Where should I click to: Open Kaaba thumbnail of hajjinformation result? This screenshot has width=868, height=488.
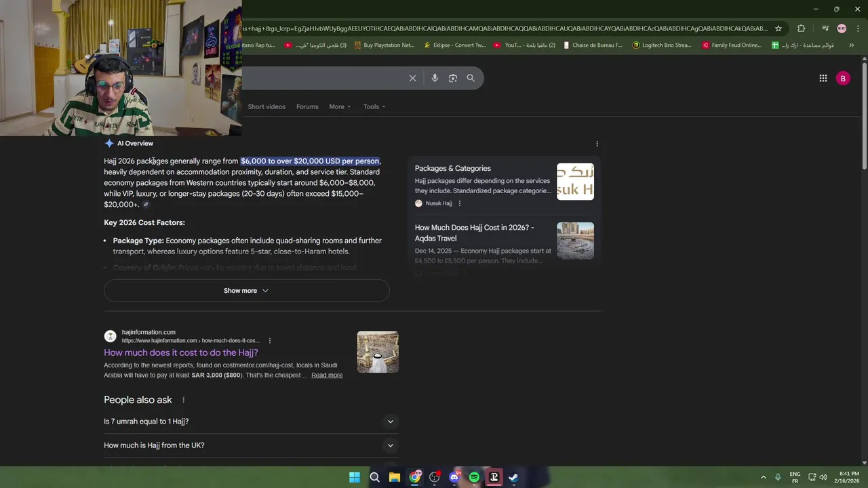[x=378, y=352]
